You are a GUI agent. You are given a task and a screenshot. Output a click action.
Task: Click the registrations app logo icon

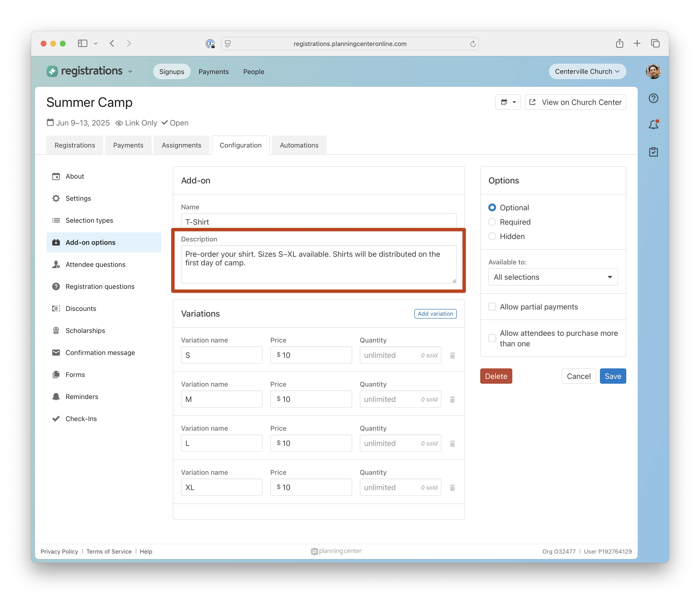point(52,71)
